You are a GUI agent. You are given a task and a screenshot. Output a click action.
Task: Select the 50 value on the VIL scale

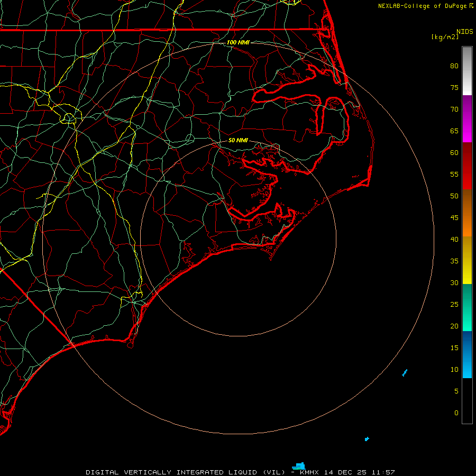point(454,196)
